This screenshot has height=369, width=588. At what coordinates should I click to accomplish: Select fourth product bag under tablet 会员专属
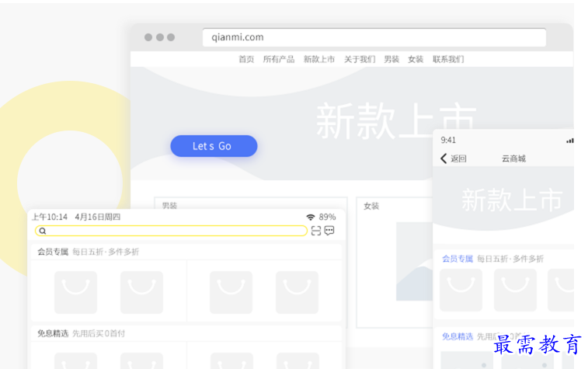297,293
